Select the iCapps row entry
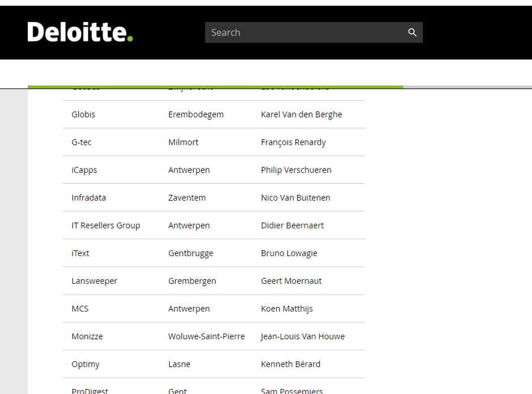The image size is (532, 394). 84,170
